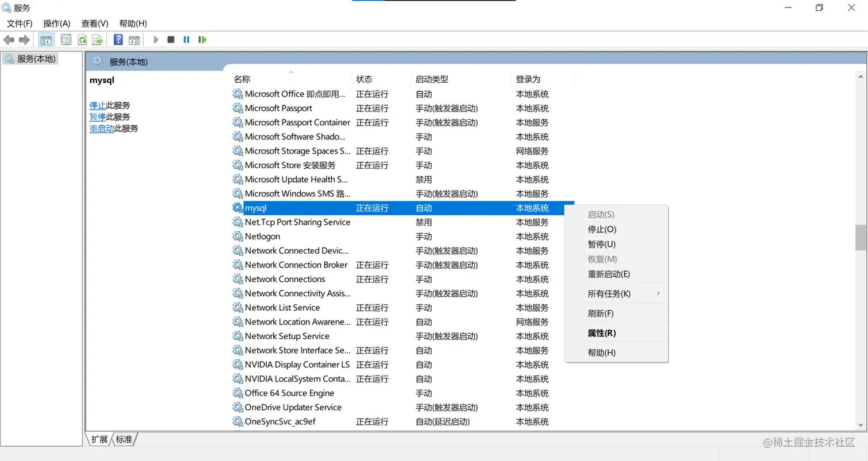Click gear icon beside OneSyncSvc_ac9ef
Viewport: 868px width, 461px height.
(238, 421)
